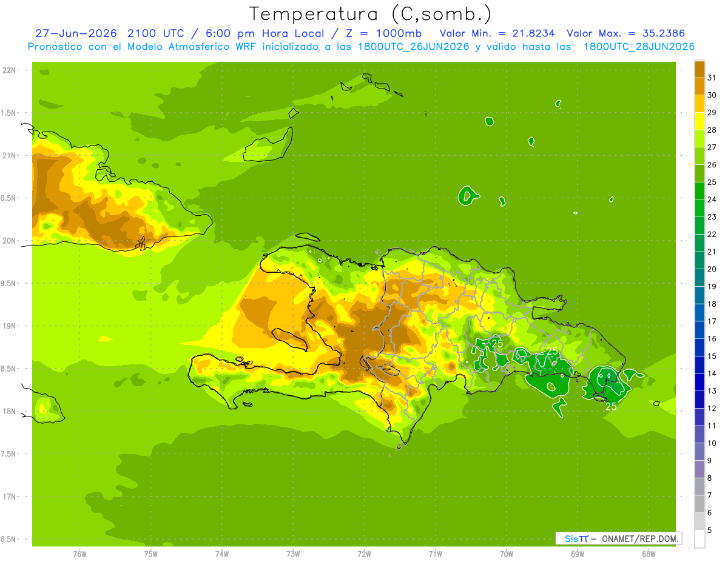Screen dimensions: 728x562
Task: Pick the teal swatch between 19 and 20
Action: pos(699,278)
